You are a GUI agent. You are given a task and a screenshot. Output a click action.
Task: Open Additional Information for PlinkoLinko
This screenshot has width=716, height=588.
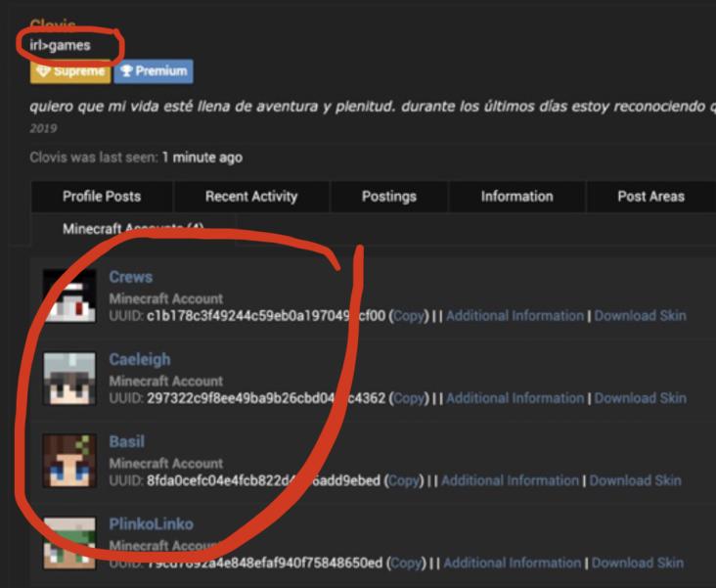pyautogui.click(x=513, y=563)
